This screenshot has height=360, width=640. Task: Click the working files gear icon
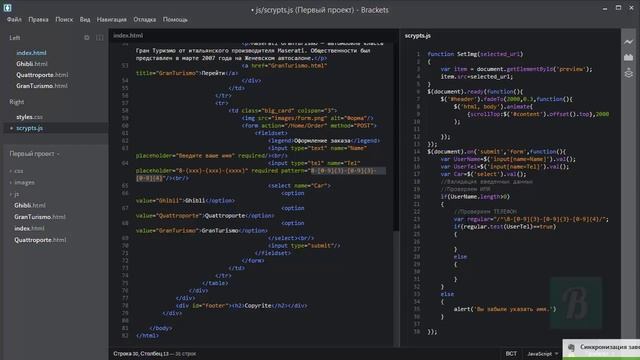tap(87, 38)
